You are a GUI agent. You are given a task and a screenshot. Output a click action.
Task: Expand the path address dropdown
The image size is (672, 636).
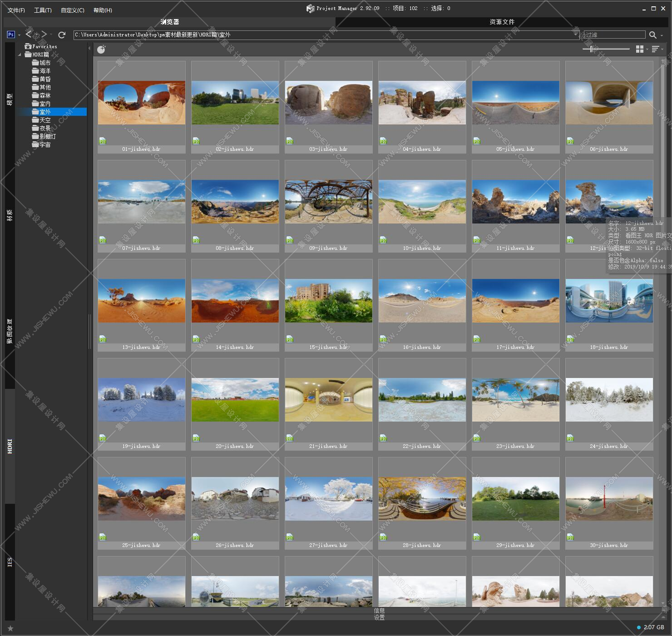click(x=576, y=35)
